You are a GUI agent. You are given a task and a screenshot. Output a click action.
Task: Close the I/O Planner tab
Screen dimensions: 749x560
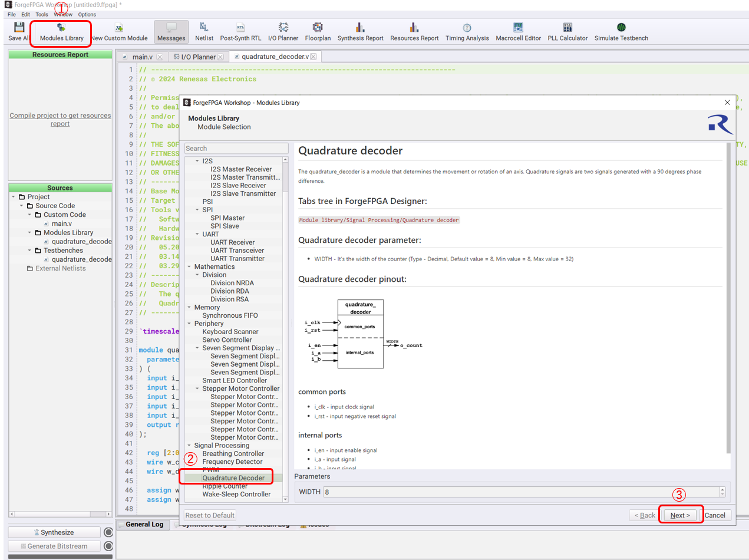pos(220,57)
